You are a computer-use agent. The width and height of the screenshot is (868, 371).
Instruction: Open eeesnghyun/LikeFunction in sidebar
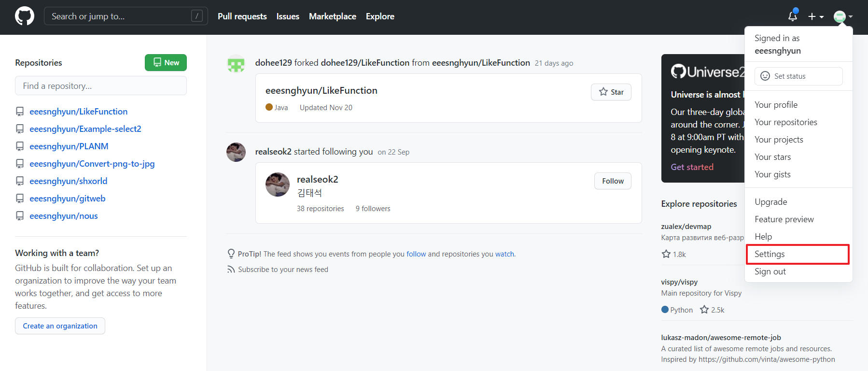78,112
